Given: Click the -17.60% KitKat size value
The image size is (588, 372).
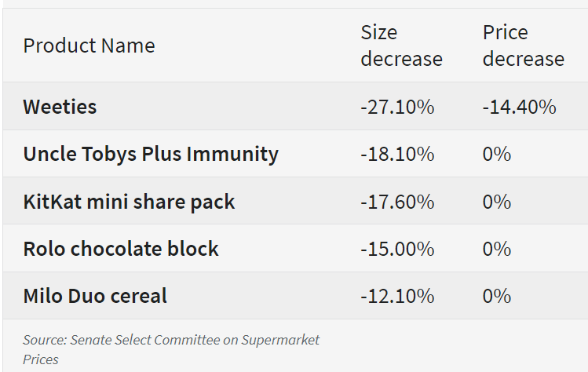Looking at the screenshot, I should (397, 202).
